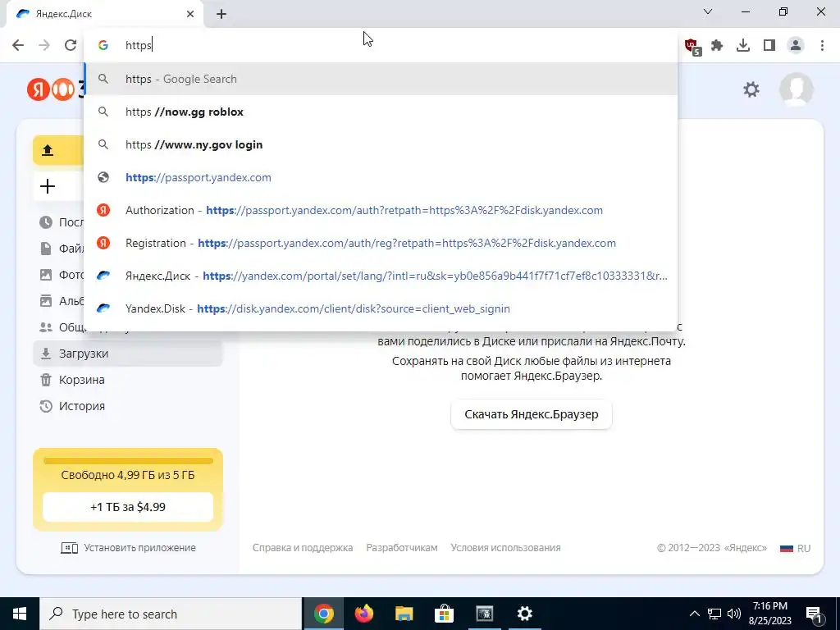Screen dimensions: 840x630
Task: Select the Яндекс.Диск yandex.com/portal suggestion
Action: (381, 276)
